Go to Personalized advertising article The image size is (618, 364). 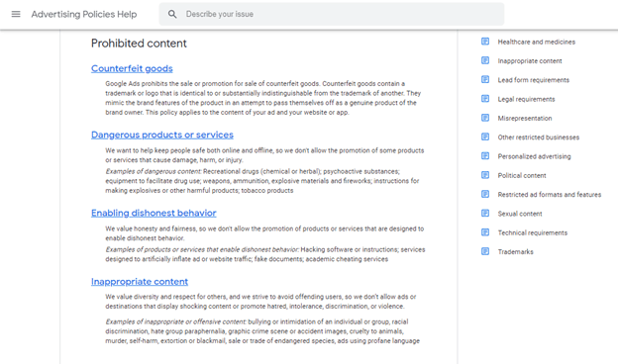click(x=534, y=156)
